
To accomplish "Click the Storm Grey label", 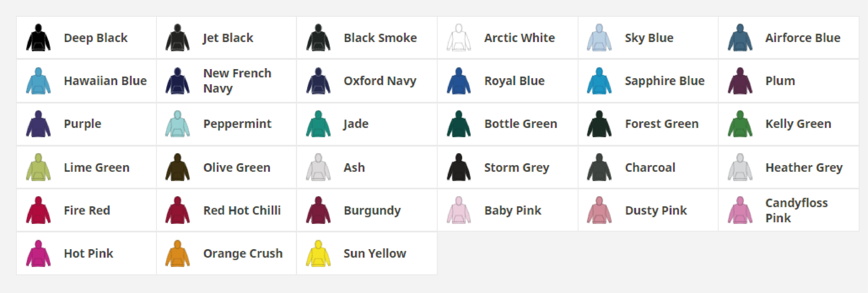I will (517, 168).
